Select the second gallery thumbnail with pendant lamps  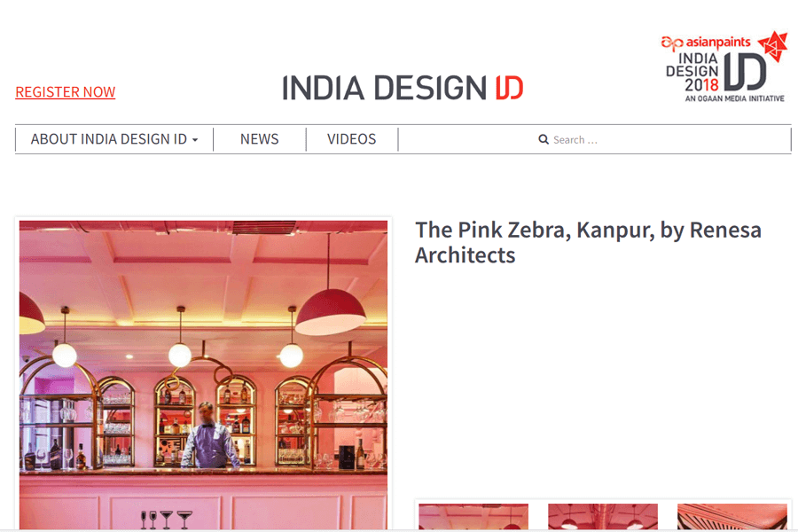click(603, 516)
